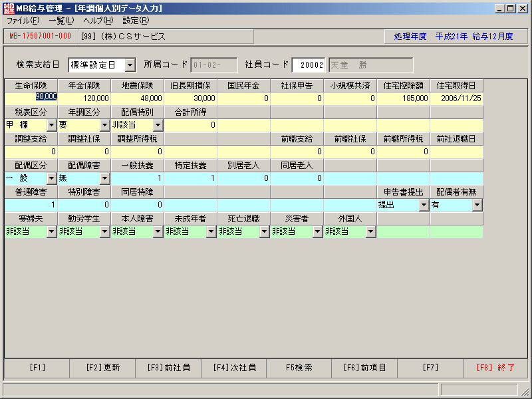
Task: Expand the 配偶障害 dropdown
Action: [x=105, y=178]
